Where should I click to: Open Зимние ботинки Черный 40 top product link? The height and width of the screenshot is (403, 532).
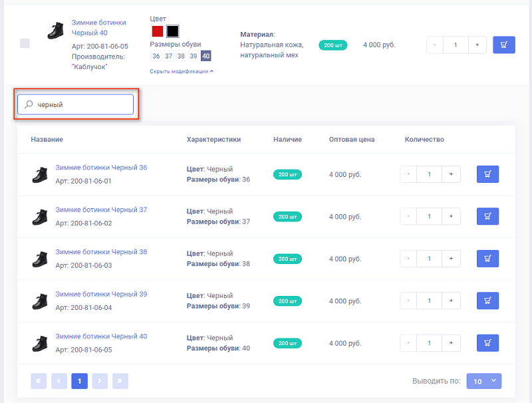[x=98, y=27]
